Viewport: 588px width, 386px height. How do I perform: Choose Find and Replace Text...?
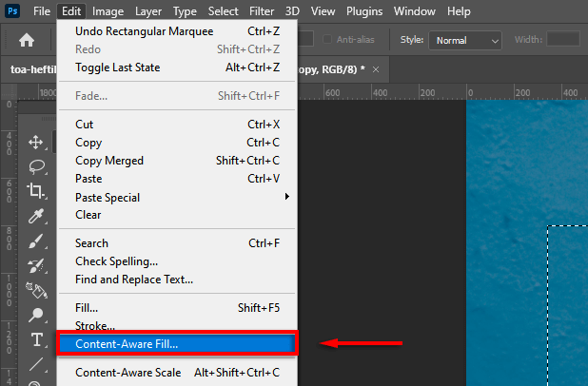[x=177, y=280]
